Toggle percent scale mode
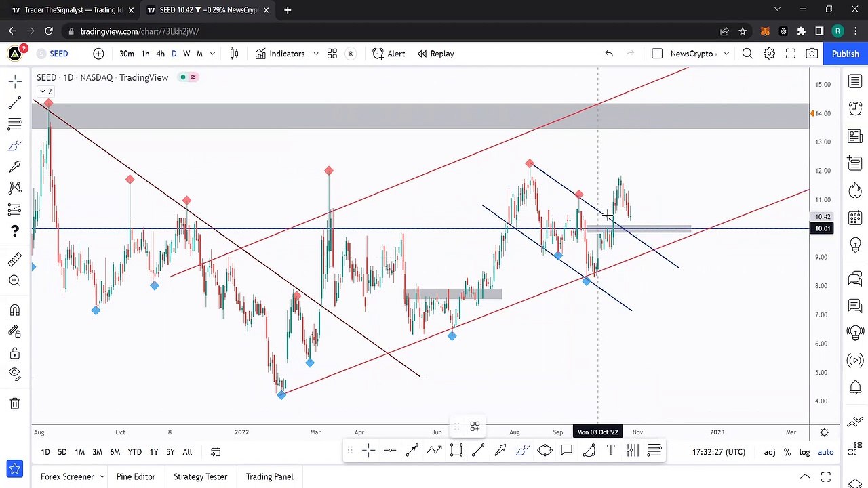Screen dimensions: 868x488 coord(787,452)
